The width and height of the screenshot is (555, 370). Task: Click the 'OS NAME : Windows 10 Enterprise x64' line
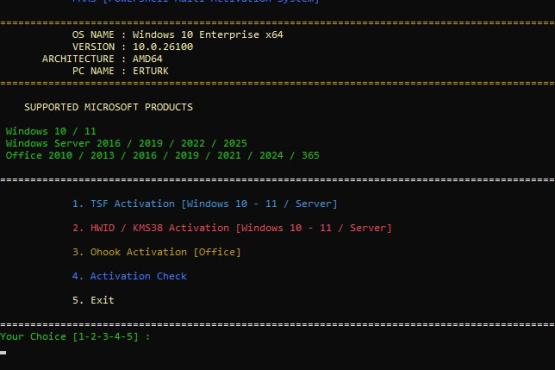click(178, 35)
